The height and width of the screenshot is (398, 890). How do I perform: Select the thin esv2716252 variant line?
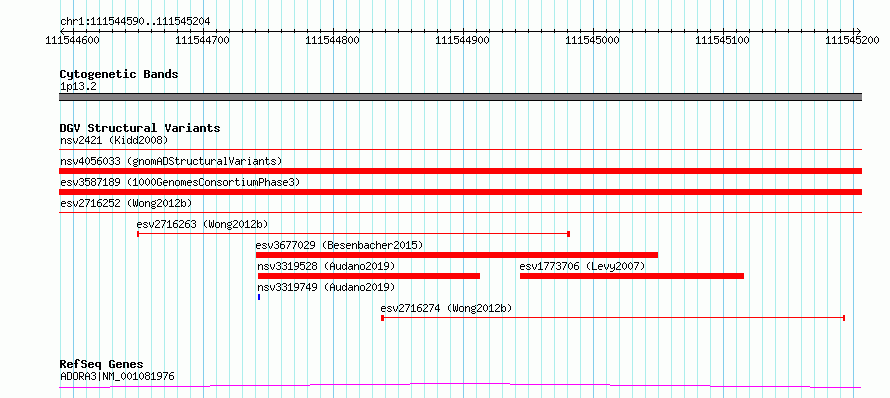[x=460, y=213]
